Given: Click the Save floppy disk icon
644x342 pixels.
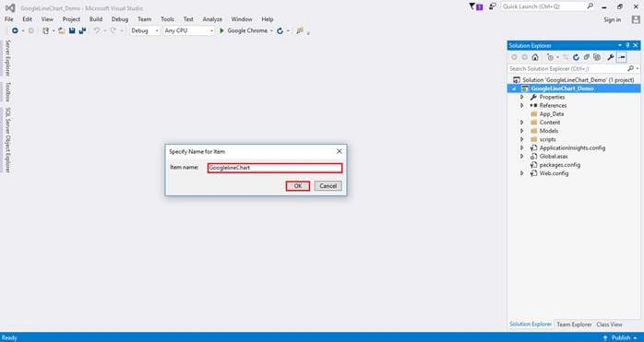Looking at the screenshot, I should (72, 30).
